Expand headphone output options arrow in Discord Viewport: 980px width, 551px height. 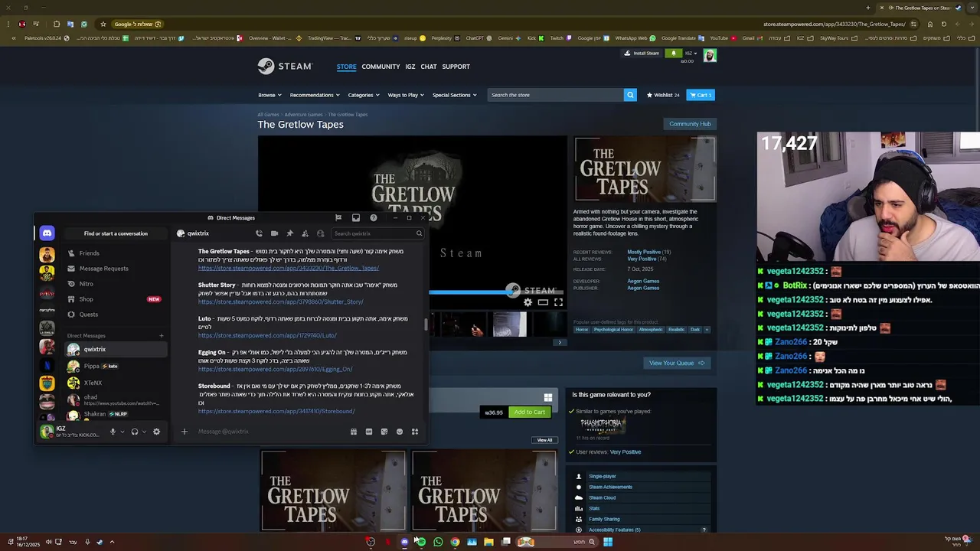pyautogui.click(x=144, y=432)
